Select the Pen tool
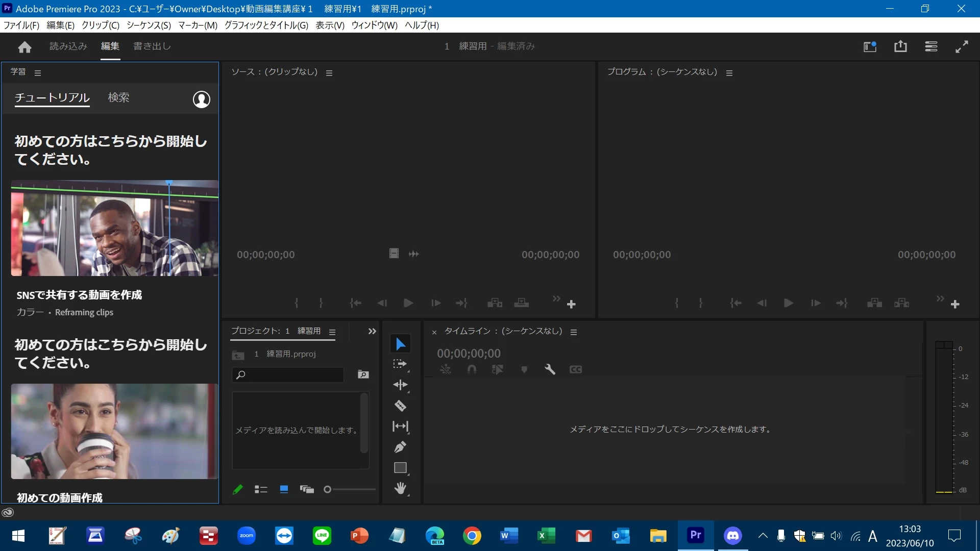The height and width of the screenshot is (551, 980). pyautogui.click(x=400, y=447)
